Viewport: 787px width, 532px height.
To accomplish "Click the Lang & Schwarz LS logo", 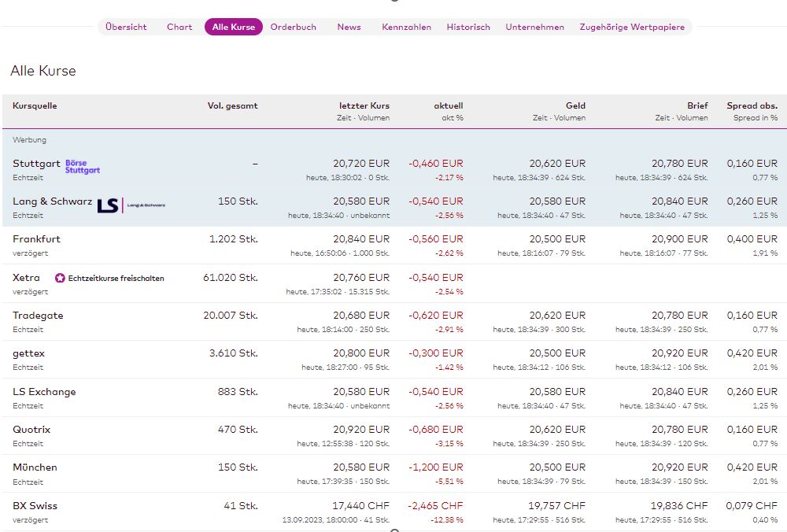I will point(131,205).
